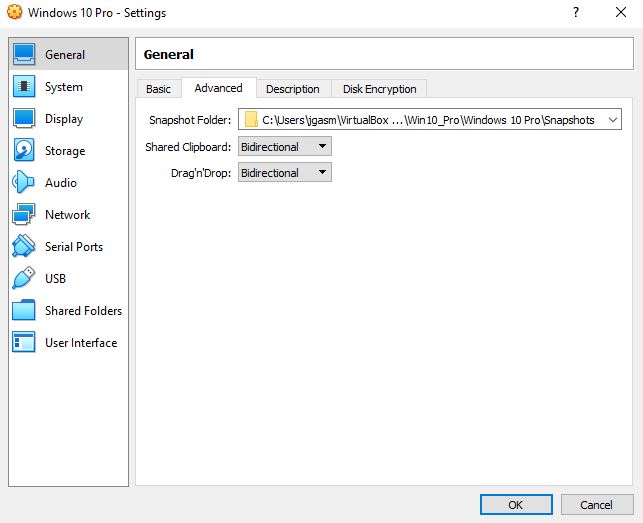Discard changes with the Cancel button
Viewport: 643px width, 523px height.
coord(597,505)
